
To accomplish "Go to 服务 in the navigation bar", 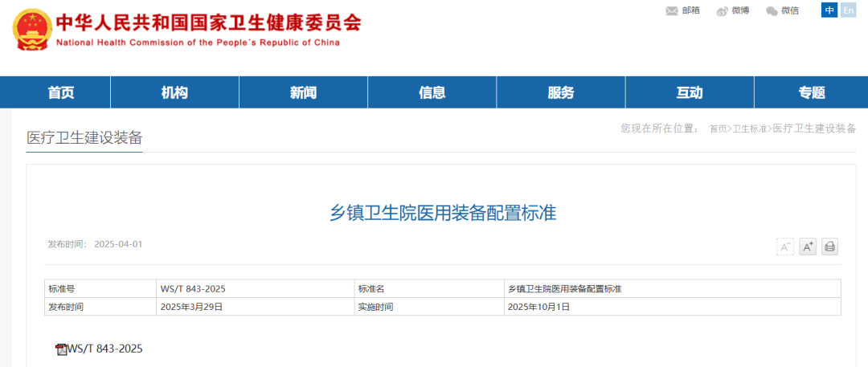I will [561, 92].
